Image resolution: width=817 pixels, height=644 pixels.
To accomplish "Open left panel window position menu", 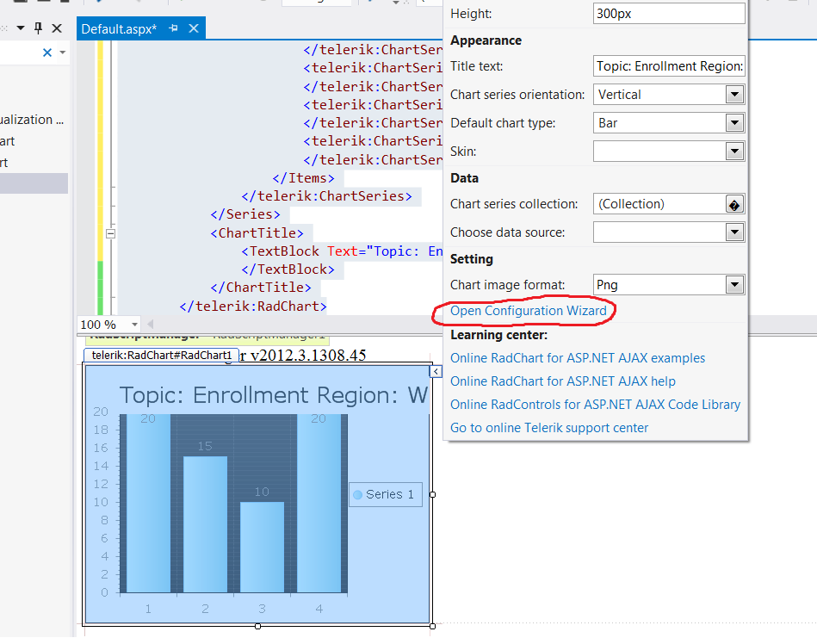I will point(21,28).
